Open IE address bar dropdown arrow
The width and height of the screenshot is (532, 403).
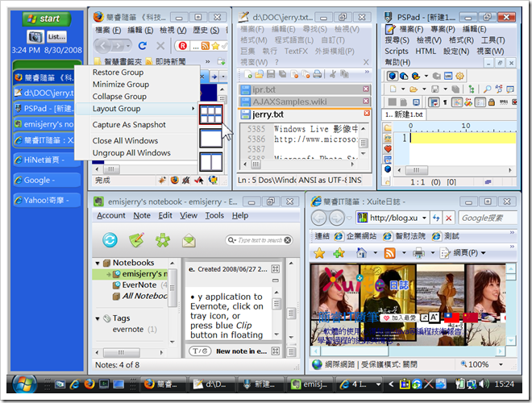[424, 218]
